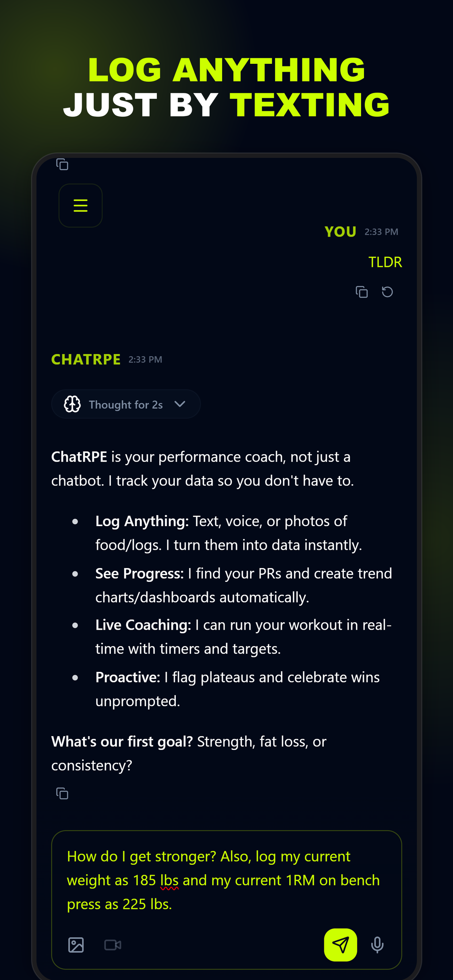Click the misspelled word lbs in input
Image resolution: width=453 pixels, height=980 pixels.
coord(169,880)
